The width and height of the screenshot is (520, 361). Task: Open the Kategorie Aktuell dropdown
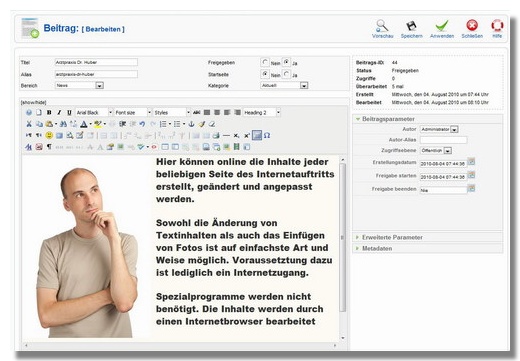(x=284, y=86)
